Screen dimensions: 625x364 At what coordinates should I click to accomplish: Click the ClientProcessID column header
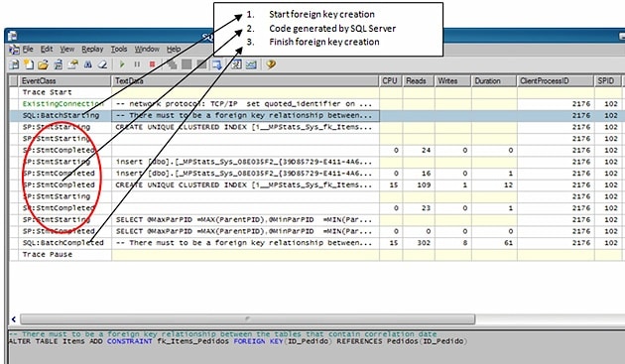[x=556, y=81]
